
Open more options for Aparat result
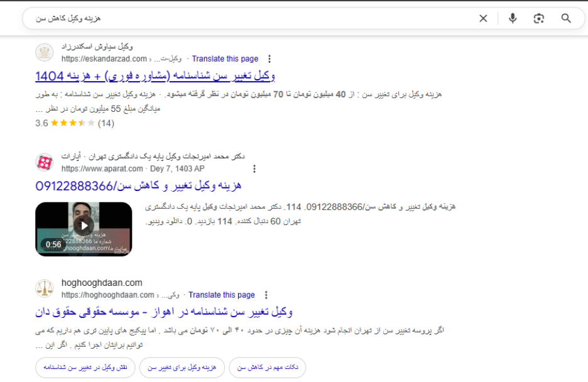pos(254,169)
